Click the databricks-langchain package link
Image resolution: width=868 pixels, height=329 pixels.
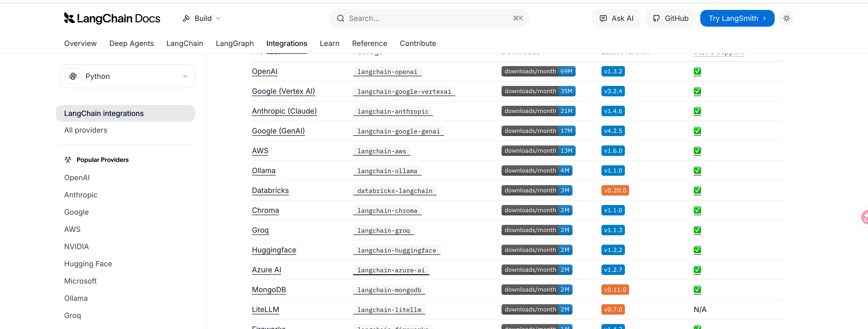[x=395, y=191]
